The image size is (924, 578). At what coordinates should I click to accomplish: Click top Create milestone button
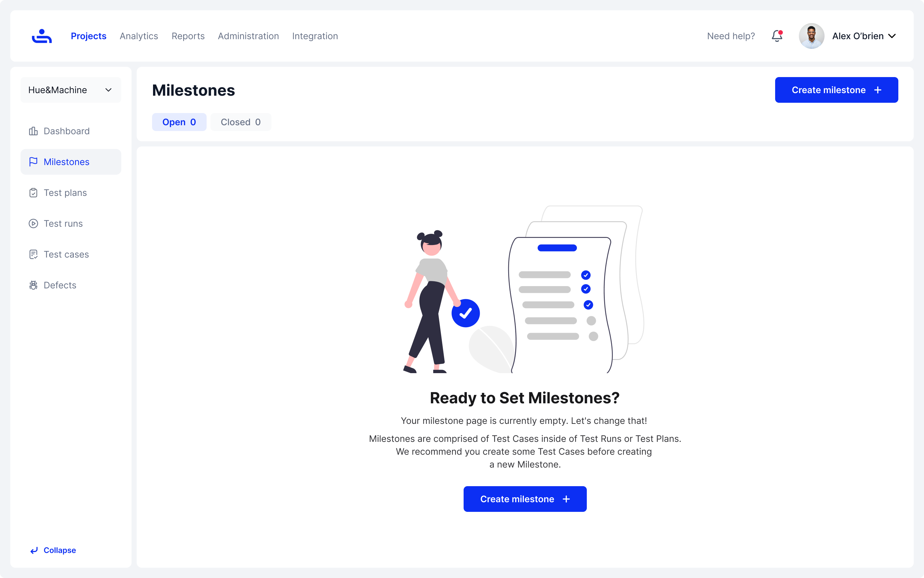[x=836, y=90]
